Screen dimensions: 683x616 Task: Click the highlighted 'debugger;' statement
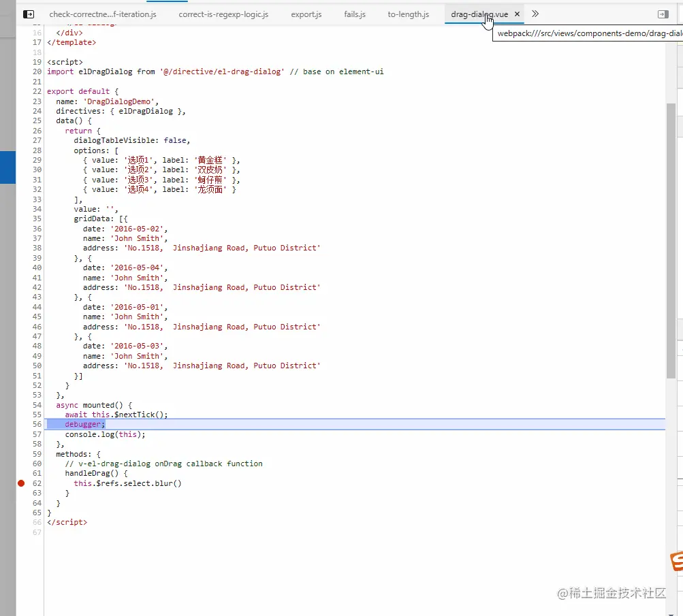[85, 425]
